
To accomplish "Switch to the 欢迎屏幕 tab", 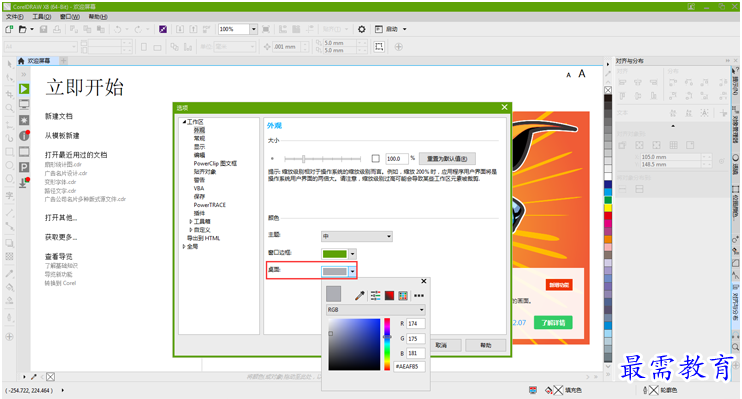I will [38, 61].
